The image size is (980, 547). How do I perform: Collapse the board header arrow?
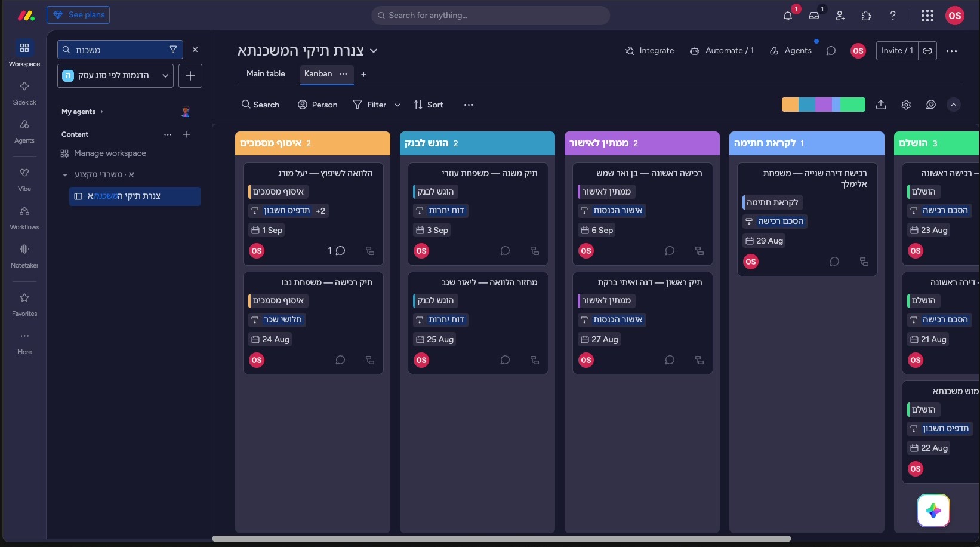coord(954,105)
